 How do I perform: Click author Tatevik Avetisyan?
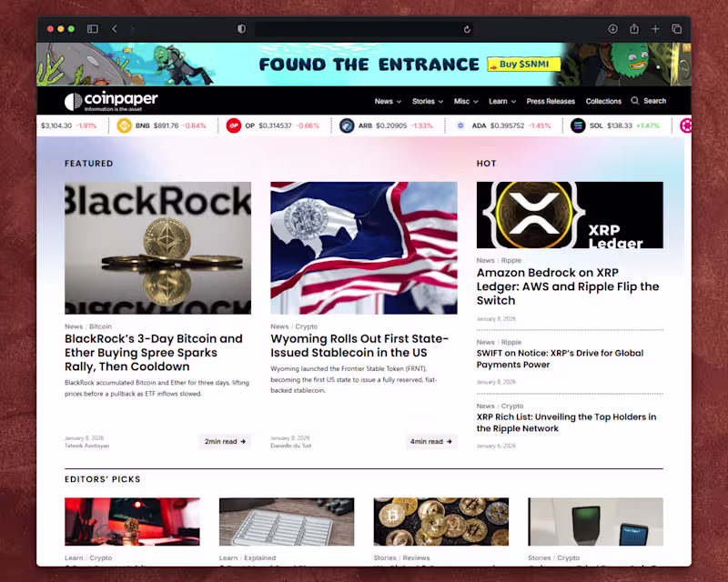(86, 446)
